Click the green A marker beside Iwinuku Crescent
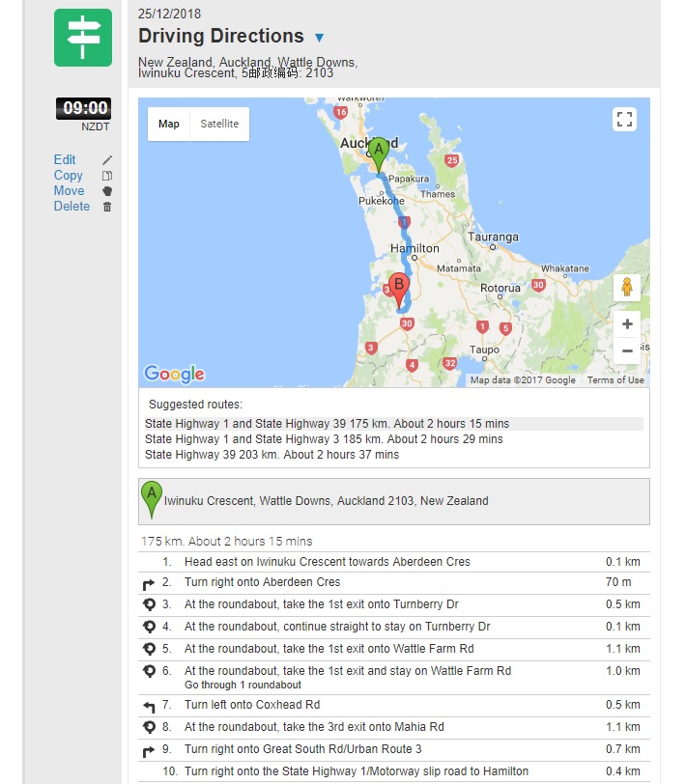This screenshot has height=784, width=686. pyautogui.click(x=152, y=500)
